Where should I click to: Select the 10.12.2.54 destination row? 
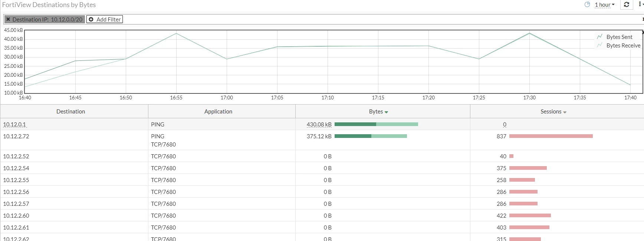point(322,168)
